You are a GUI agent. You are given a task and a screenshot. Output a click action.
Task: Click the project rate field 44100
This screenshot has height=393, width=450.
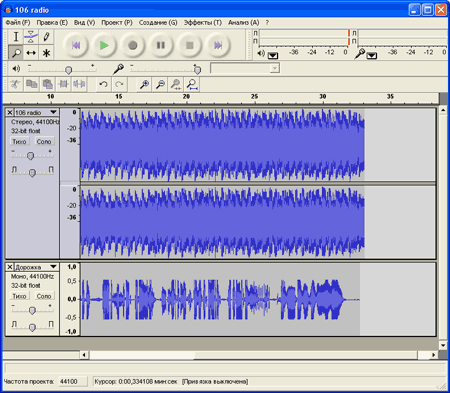pyautogui.click(x=73, y=381)
